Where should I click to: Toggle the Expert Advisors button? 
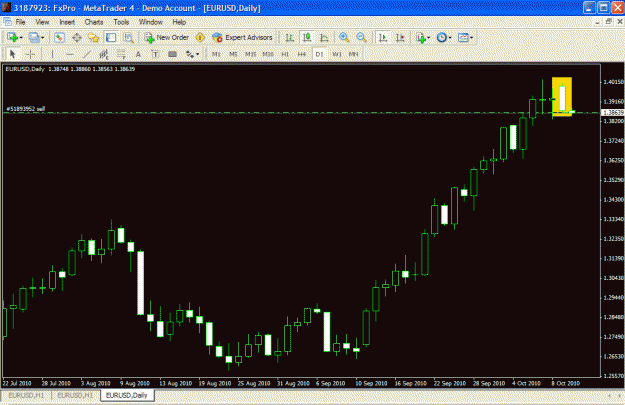(x=242, y=37)
